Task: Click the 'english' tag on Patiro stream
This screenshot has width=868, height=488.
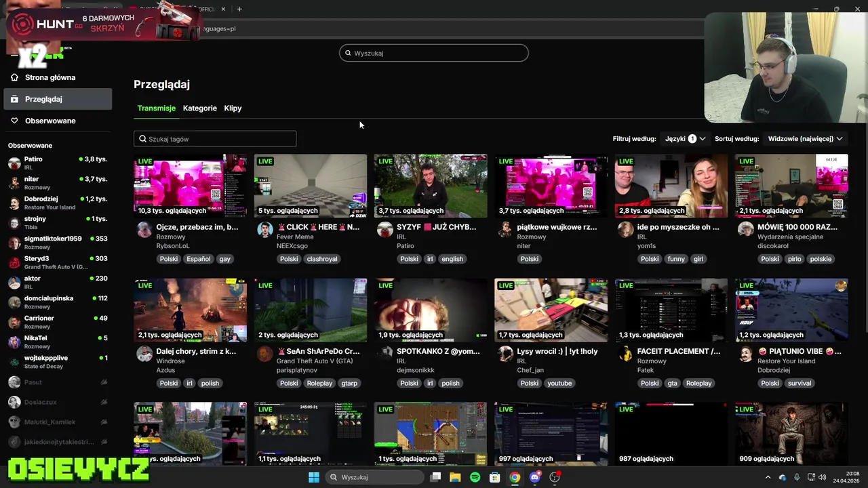Action: 452,259
